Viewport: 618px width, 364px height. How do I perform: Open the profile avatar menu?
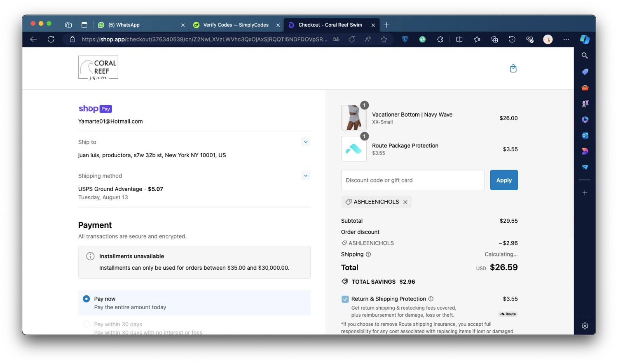click(x=548, y=39)
